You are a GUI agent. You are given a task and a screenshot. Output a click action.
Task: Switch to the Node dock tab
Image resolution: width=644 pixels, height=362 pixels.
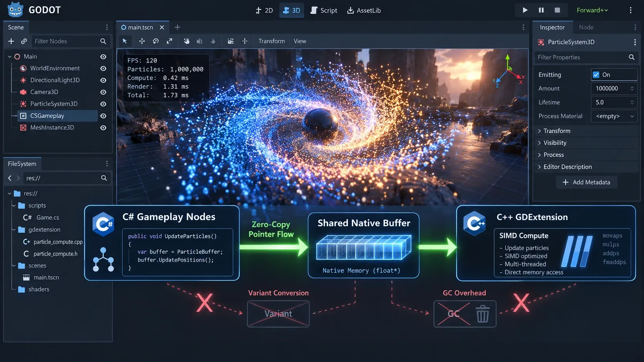(586, 27)
